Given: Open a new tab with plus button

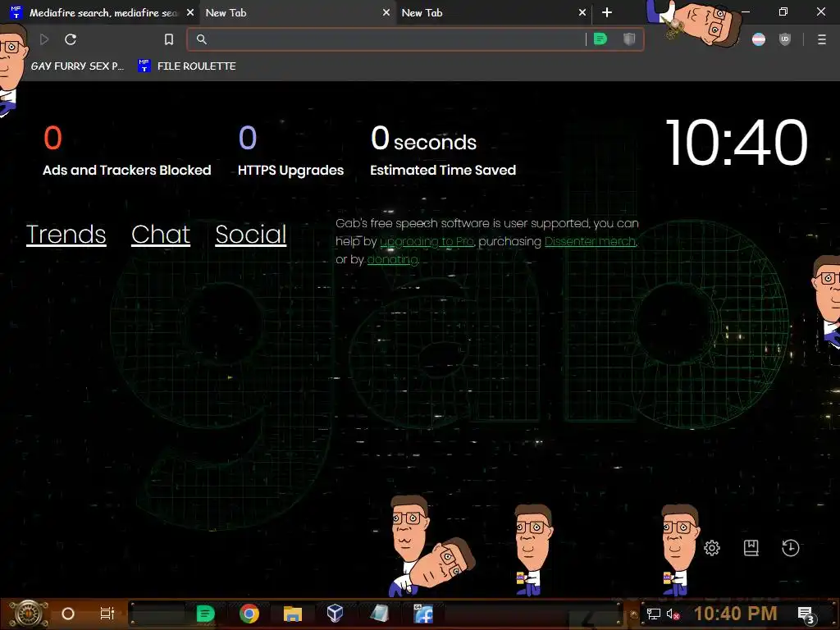Looking at the screenshot, I should click(x=607, y=12).
